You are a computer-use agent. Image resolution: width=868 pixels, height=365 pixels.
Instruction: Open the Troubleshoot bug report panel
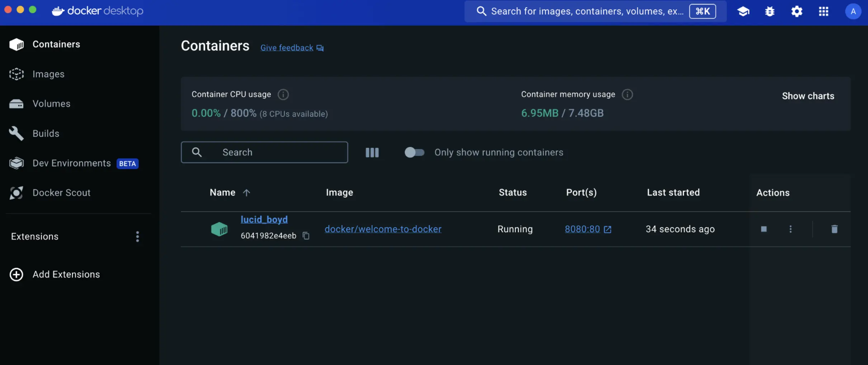pos(770,11)
